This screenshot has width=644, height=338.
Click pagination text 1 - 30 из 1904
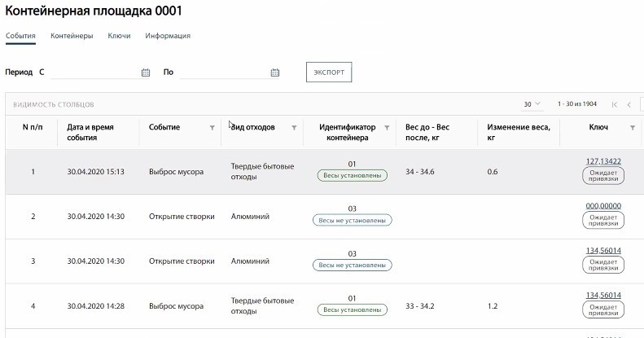point(577,104)
